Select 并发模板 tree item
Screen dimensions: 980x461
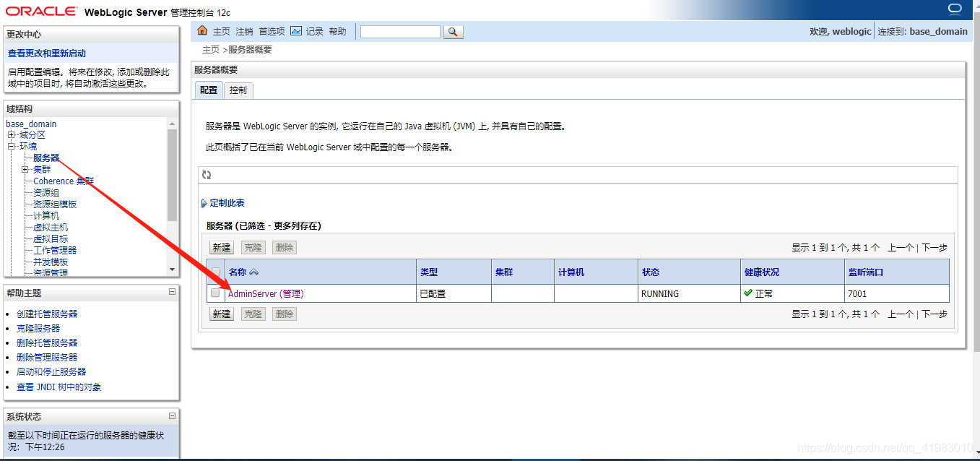click(x=51, y=262)
